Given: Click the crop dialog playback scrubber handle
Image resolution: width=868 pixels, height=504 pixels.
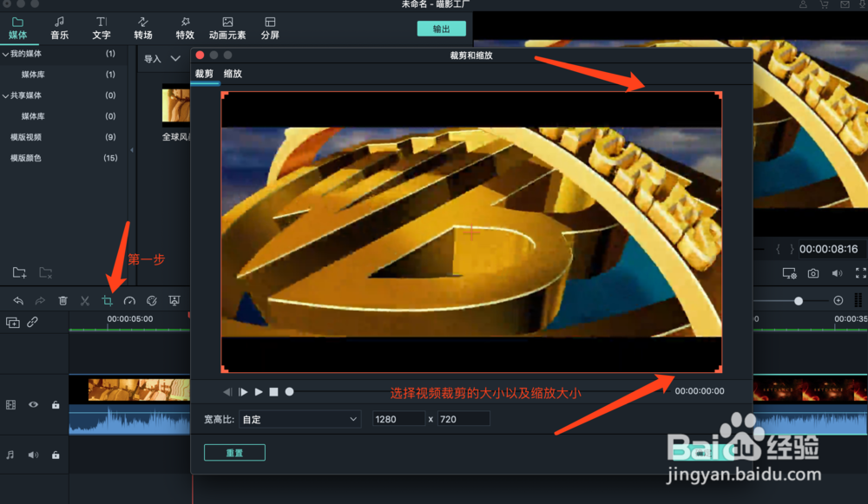Looking at the screenshot, I should [289, 392].
